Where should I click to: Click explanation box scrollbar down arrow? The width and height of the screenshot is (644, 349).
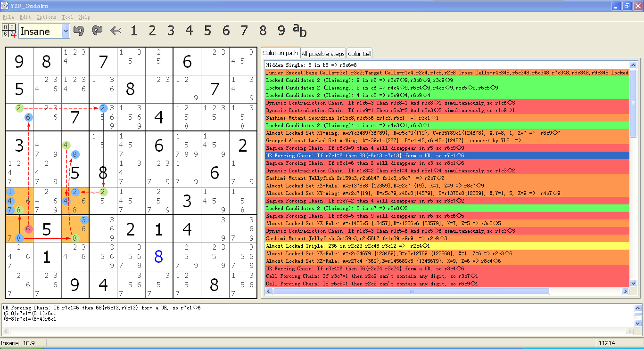coord(637,323)
